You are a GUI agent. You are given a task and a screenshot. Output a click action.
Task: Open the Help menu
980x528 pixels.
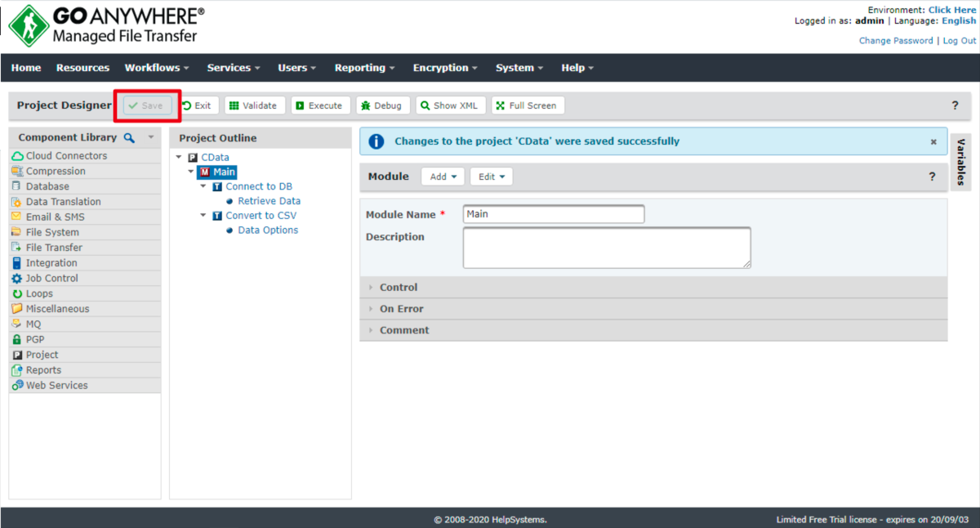(577, 68)
